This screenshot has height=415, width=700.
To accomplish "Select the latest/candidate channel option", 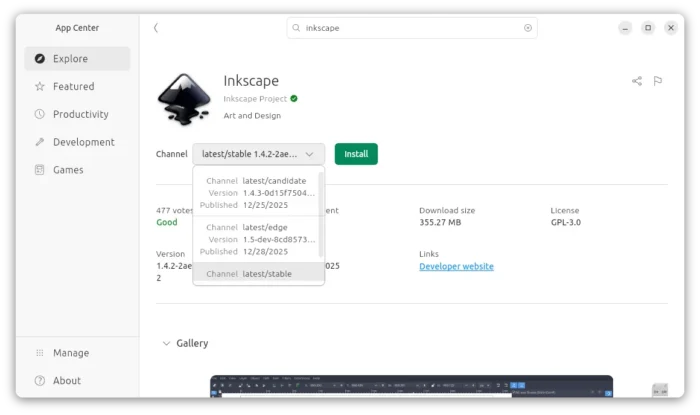I will 258,192.
